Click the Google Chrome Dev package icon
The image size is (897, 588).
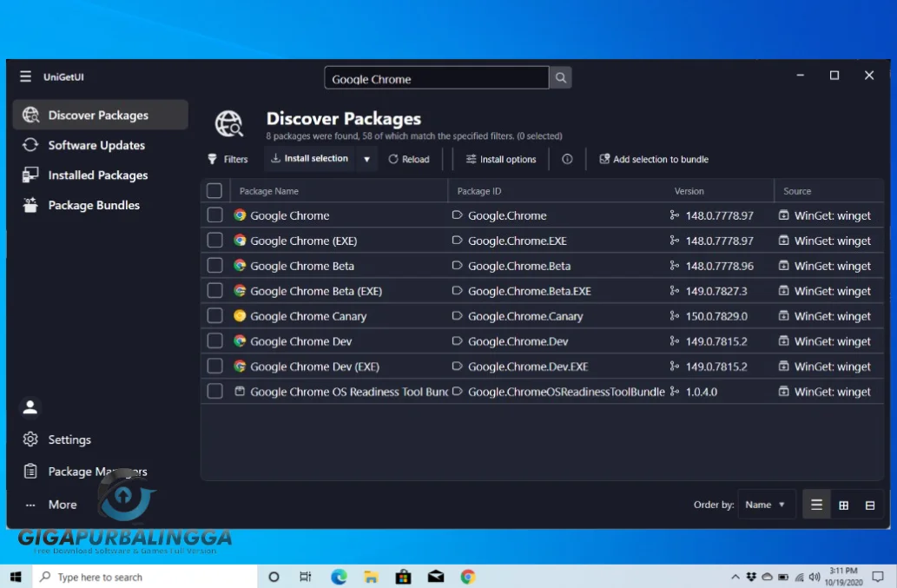click(x=240, y=341)
